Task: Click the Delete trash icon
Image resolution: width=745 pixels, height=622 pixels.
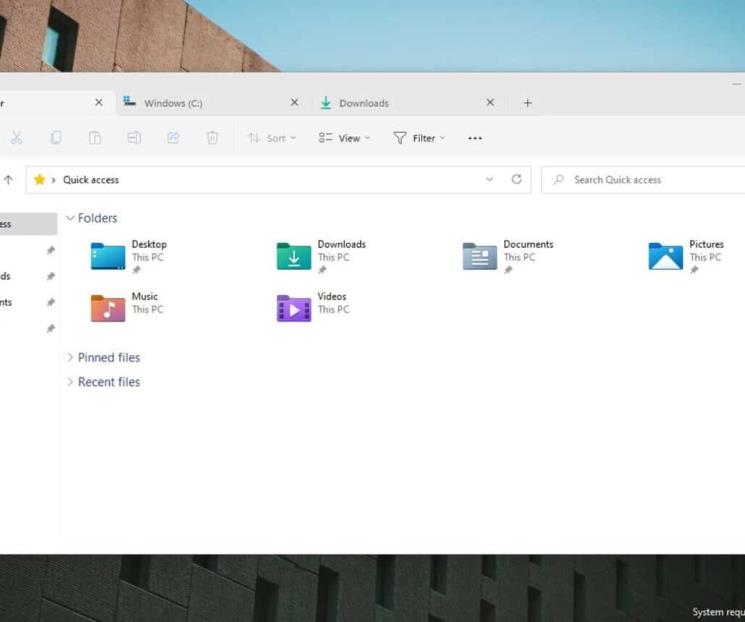Action: [x=212, y=138]
